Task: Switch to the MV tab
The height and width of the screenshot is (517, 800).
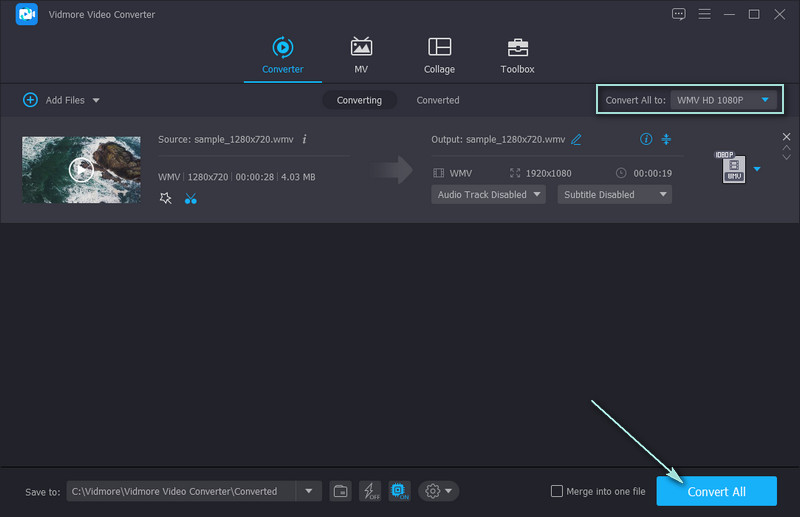Action: tap(361, 55)
